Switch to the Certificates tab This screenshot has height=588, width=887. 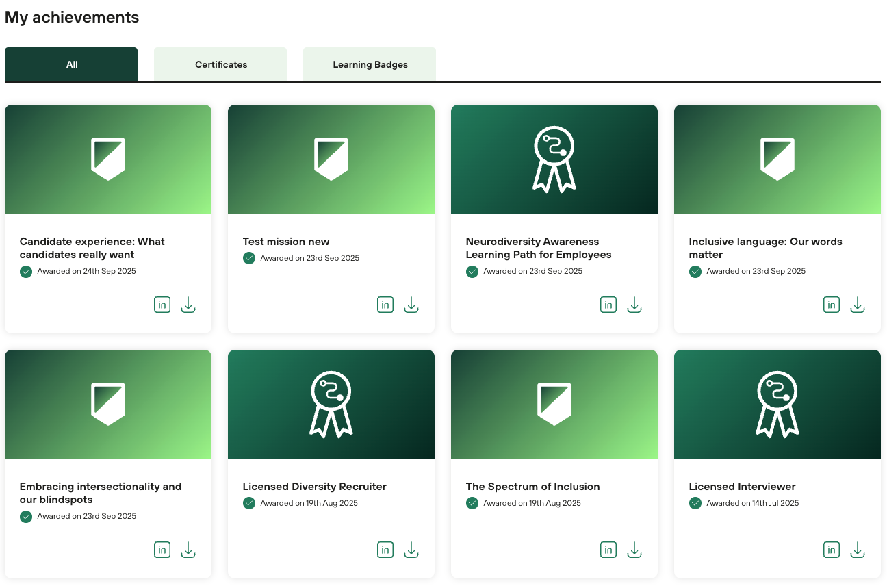220,65
